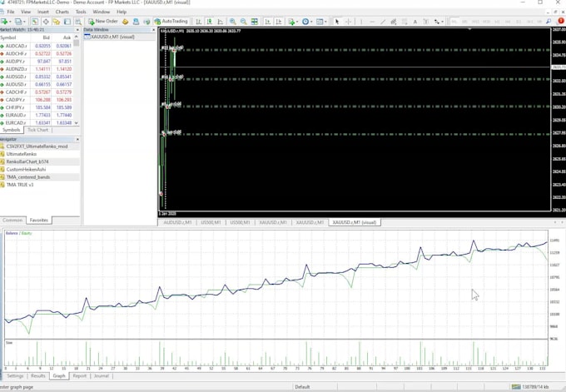Expand the Arrows objects dropdown arrow

[x=443, y=22]
